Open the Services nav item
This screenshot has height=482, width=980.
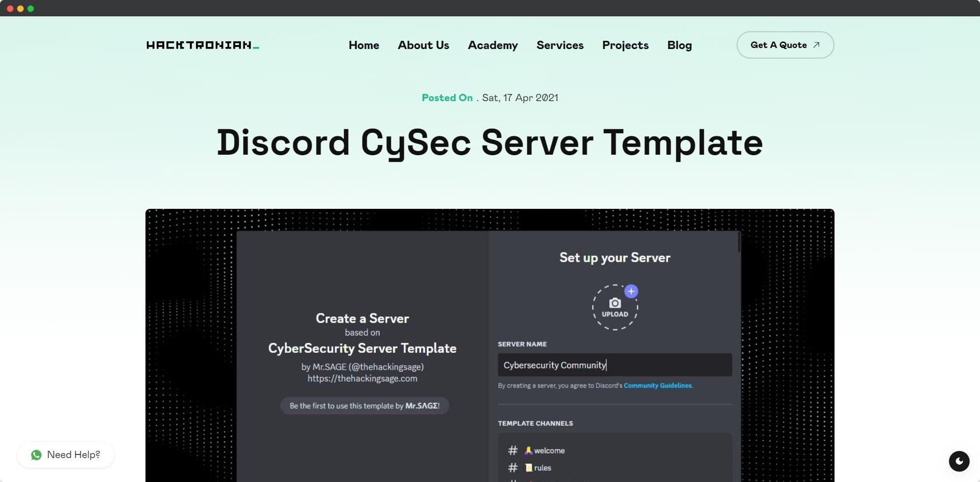[559, 45]
